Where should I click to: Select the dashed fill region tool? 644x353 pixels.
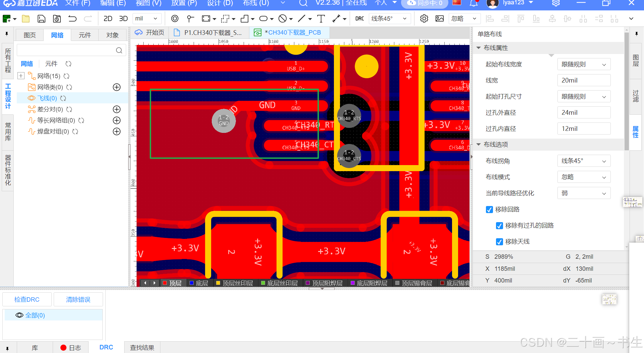pos(225,19)
